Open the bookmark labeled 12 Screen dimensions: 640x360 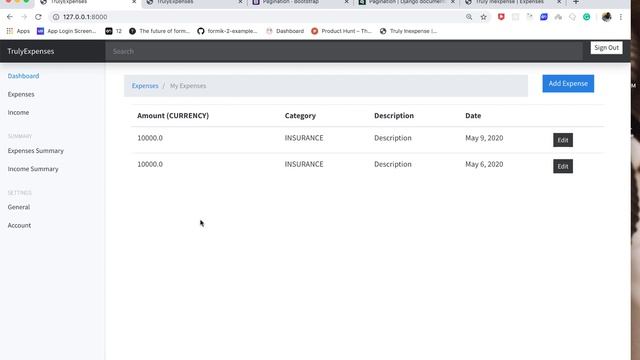[113, 31]
